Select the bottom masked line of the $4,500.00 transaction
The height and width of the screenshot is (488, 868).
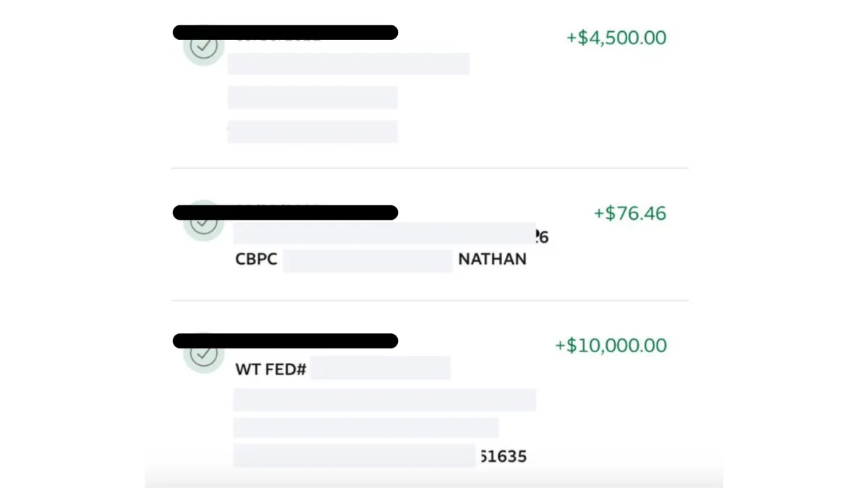pyautogui.click(x=312, y=132)
